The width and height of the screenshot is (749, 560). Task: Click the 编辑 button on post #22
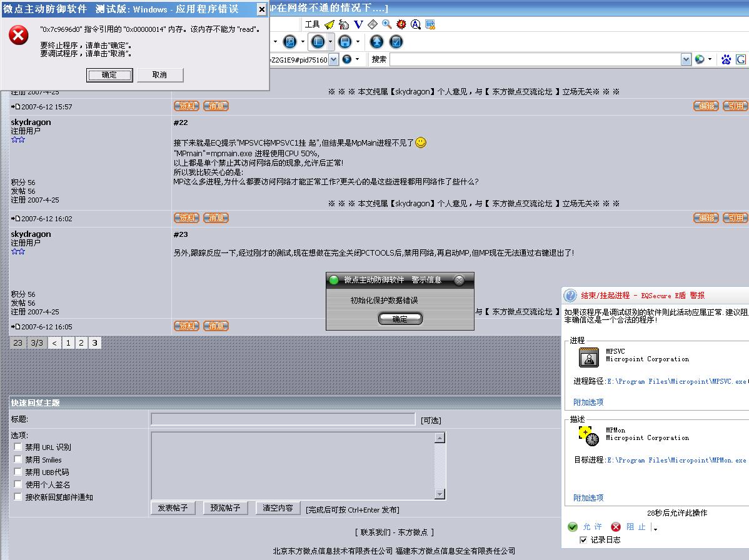[706, 217]
